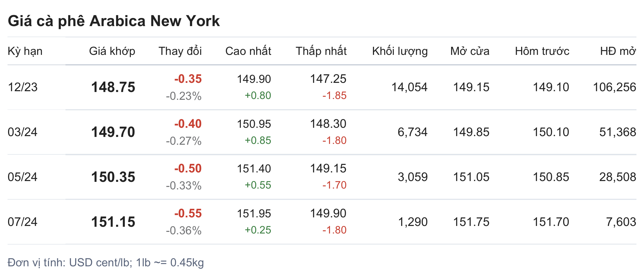Select the matched price 151.15
The width and height of the screenshot is (644, 269).
click(113, 222)
